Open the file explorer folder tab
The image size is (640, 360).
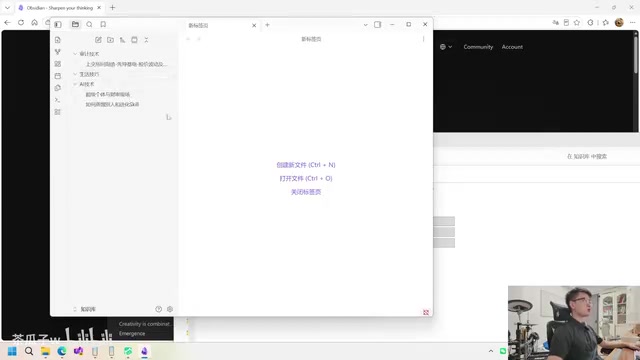(76, 24)
